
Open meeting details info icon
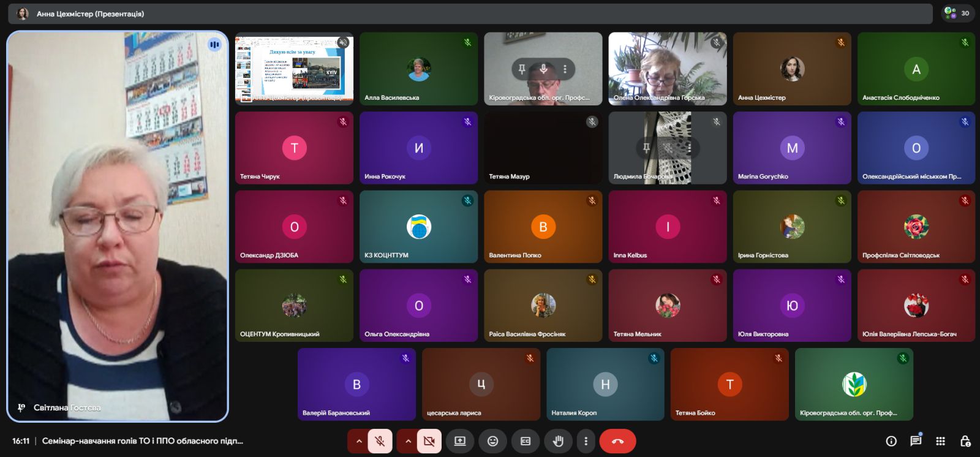pos(891,441)
